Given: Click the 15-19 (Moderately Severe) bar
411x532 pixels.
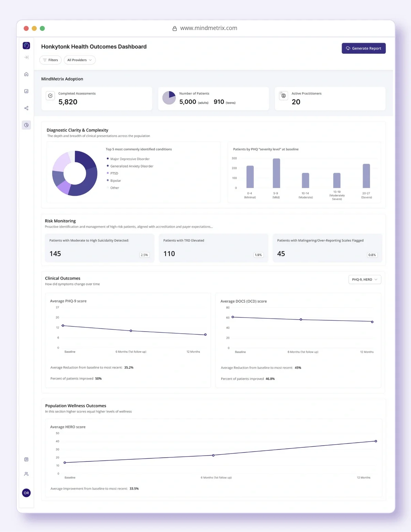Looking at the screenshot, I should [x=337, y=181].
